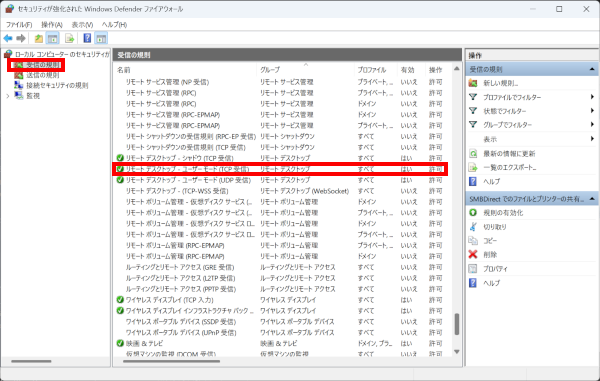Open グループでフィルター submenu arrow

[x=592, y=124]
